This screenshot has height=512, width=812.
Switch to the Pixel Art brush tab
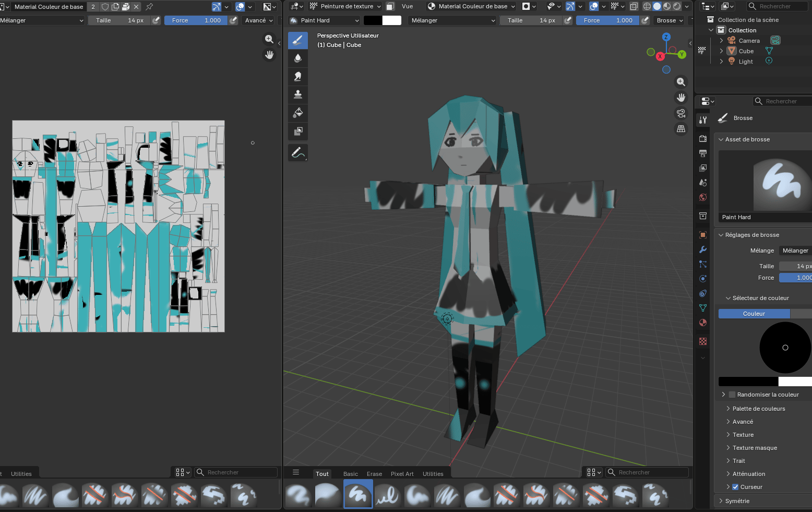pyautogui.click(x=402, y=474)
